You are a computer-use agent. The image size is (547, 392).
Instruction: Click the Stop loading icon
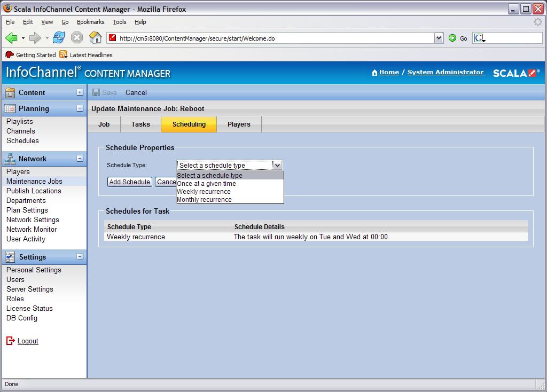point(77,38)
